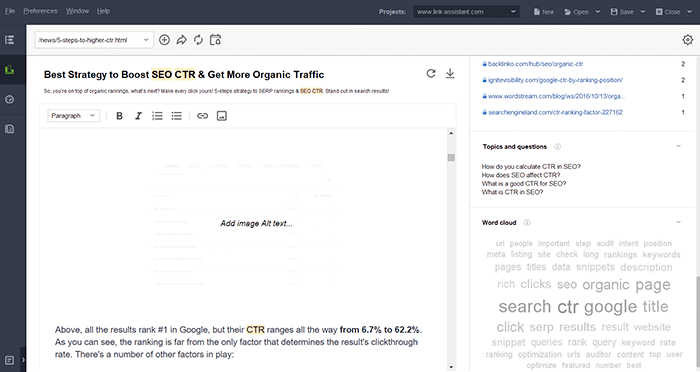Open the page URL dropdown
The height and width of the screenshot is (372, 700).
94,40
